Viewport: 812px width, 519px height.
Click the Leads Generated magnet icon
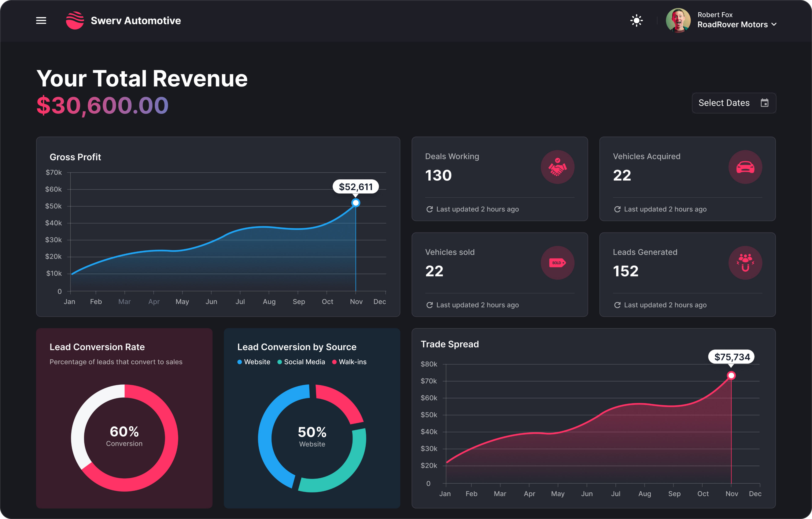(x=745, y=262)
